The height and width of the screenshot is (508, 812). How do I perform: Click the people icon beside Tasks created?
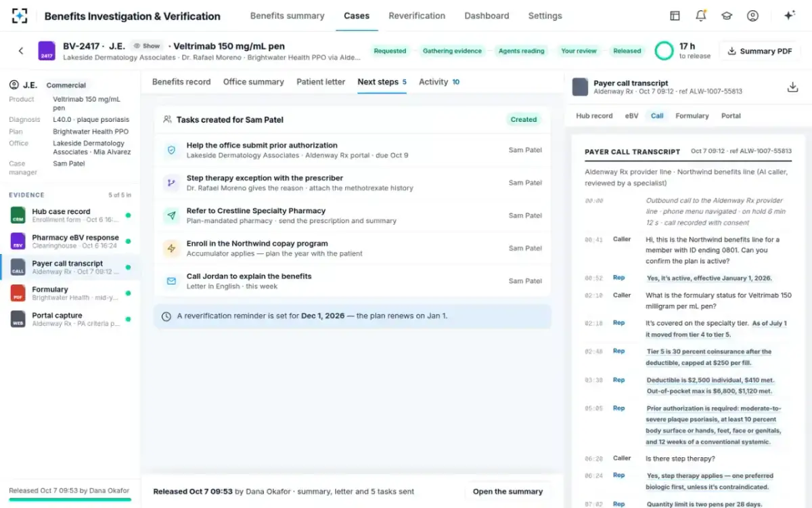pos(167,119)
